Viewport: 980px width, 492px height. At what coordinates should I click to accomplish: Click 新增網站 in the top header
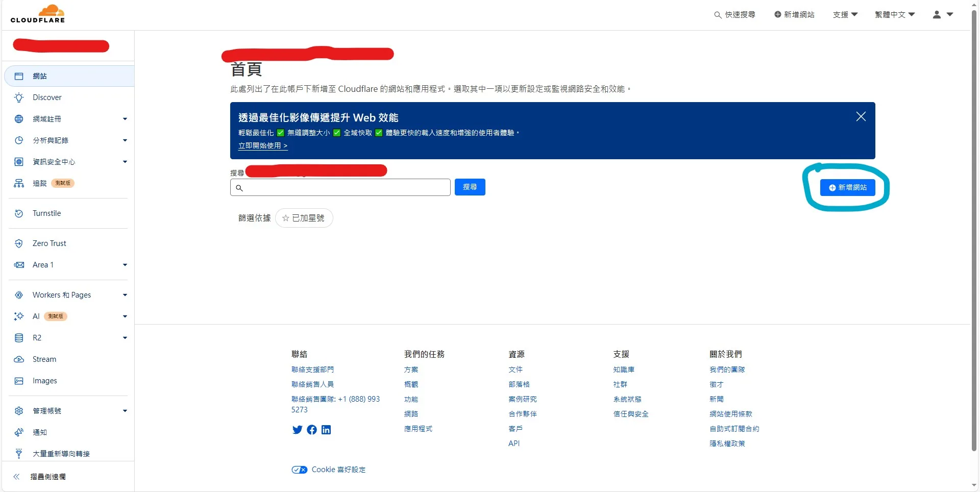pos(794,15)
